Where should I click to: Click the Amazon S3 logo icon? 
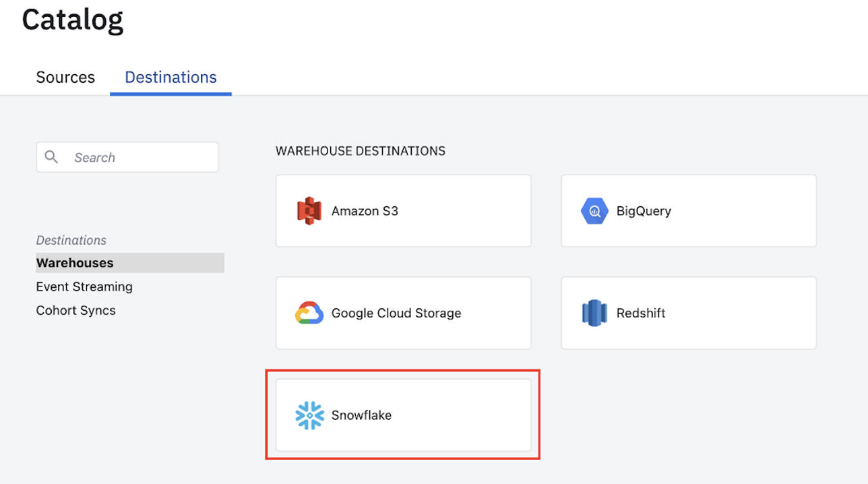coord(309,211)
